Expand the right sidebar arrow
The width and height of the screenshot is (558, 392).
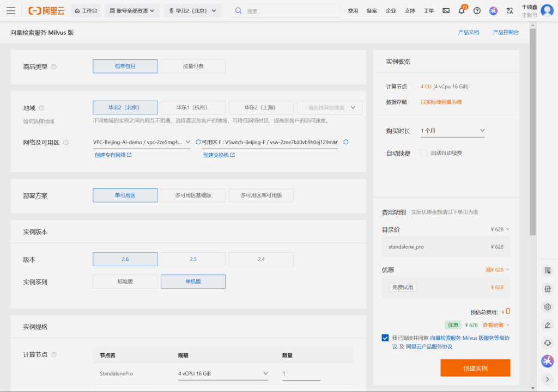point(547,379)
